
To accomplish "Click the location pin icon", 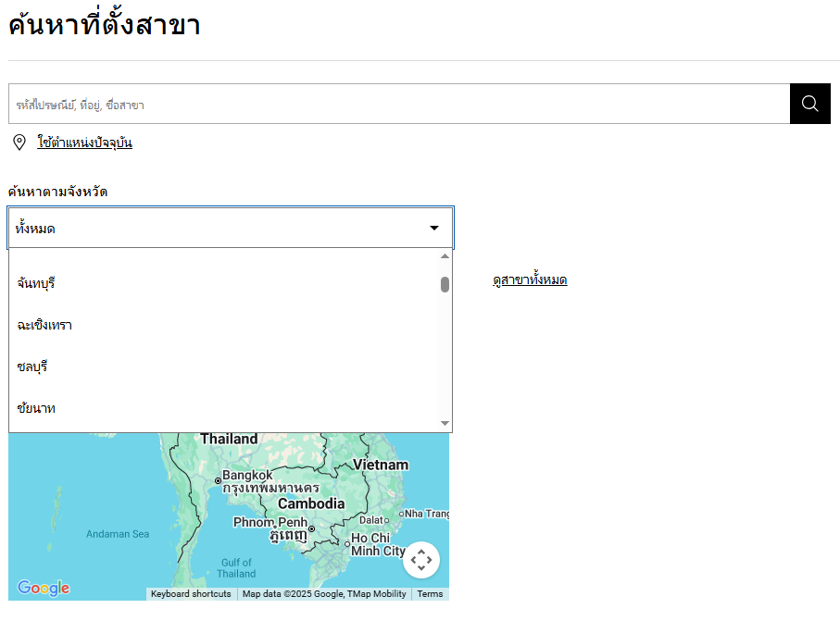I will pos(19,143).
